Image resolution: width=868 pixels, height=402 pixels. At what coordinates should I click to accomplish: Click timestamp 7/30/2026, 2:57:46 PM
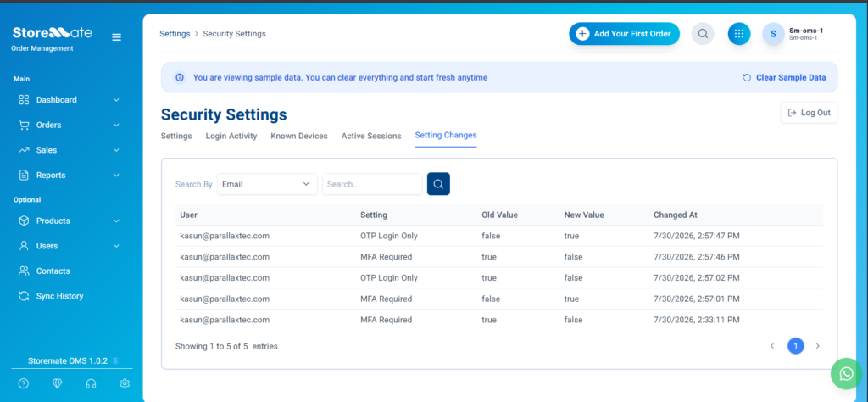[x=697, y=257]
